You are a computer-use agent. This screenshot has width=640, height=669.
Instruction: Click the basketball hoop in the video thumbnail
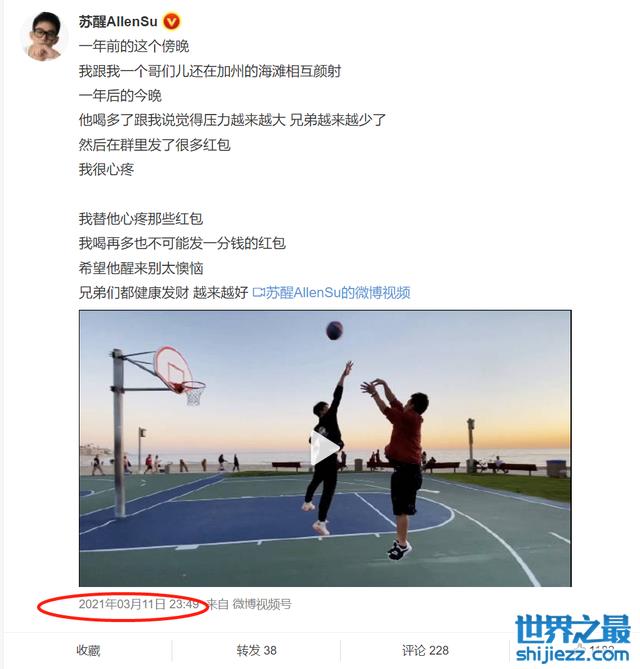click(x=179, y=375)
